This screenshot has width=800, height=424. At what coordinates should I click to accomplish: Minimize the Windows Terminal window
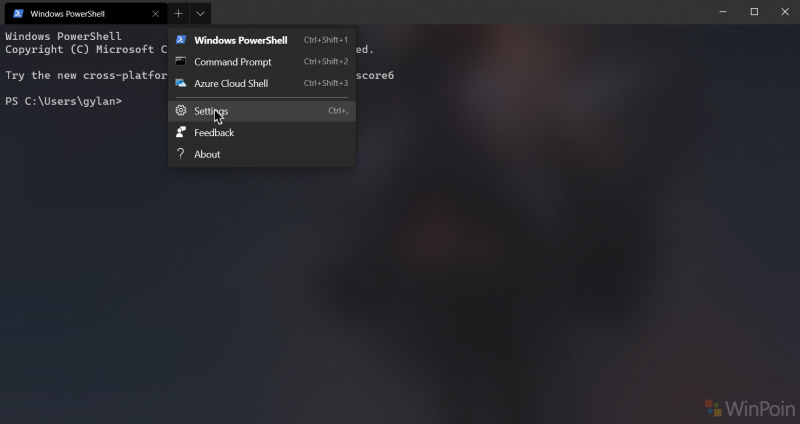click(x=723, y=12)
